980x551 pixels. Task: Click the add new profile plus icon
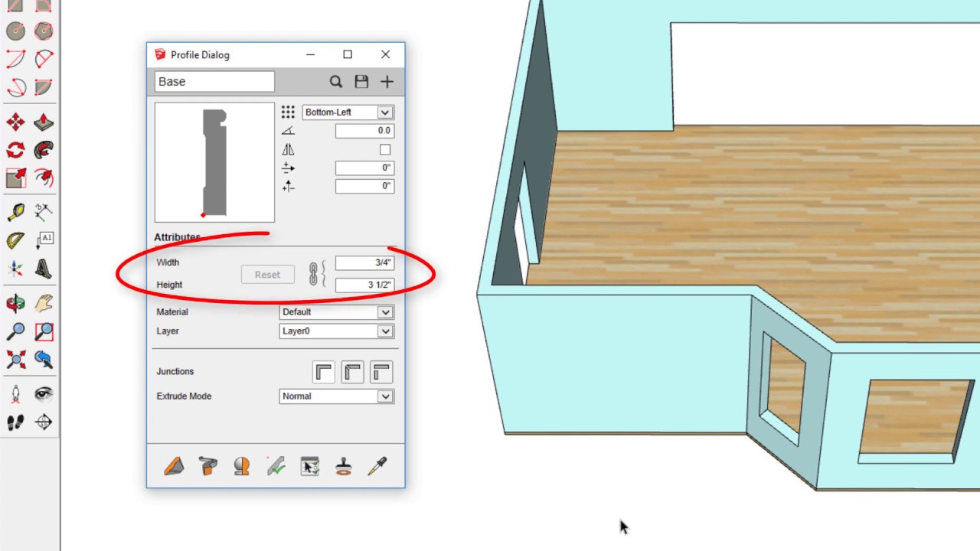[387, 82]
